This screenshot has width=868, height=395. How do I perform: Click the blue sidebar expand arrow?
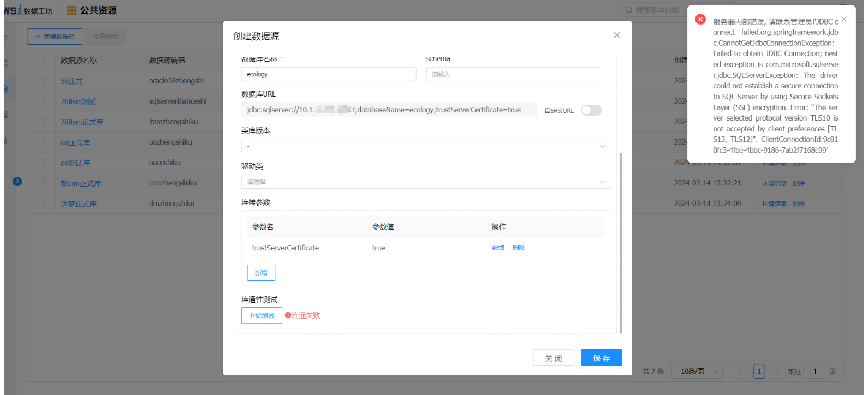17,181
